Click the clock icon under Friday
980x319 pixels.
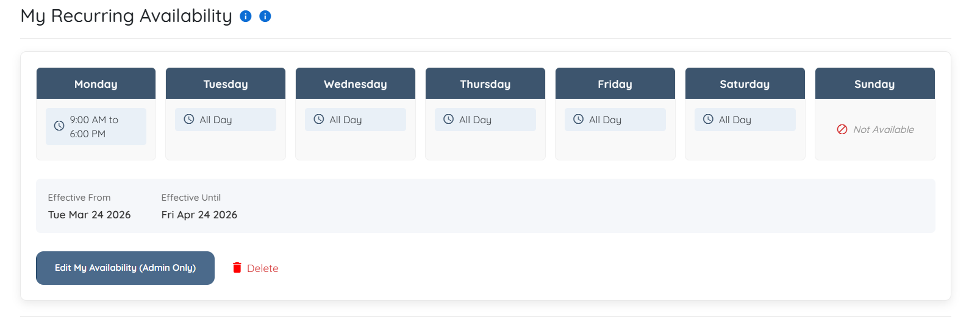(x=578, y=120)
